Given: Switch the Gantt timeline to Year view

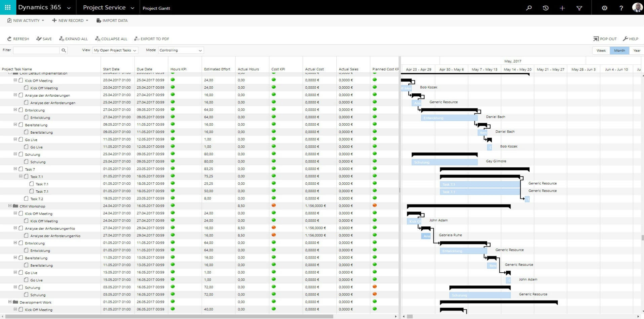Looking at the screenshot, I should click(637, 50).
